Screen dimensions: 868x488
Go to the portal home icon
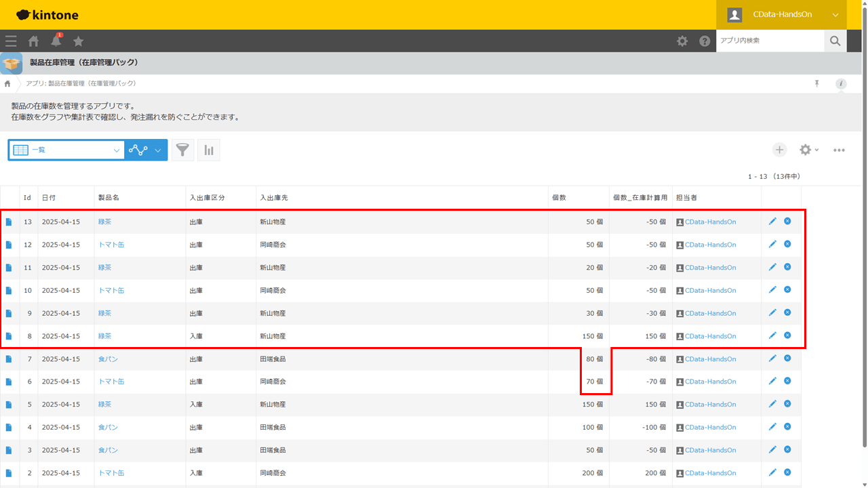coord(33,41)
